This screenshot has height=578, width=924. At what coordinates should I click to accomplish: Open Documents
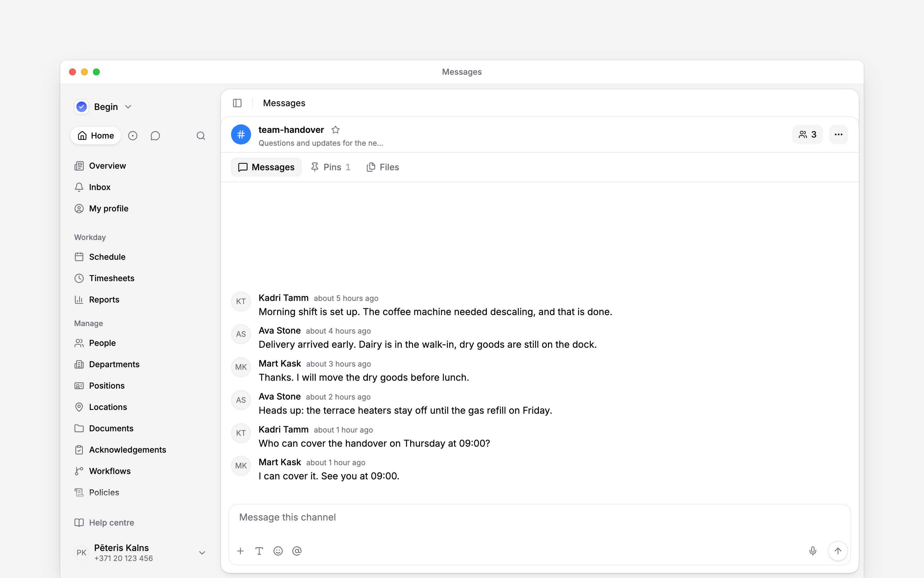[141, 428]
